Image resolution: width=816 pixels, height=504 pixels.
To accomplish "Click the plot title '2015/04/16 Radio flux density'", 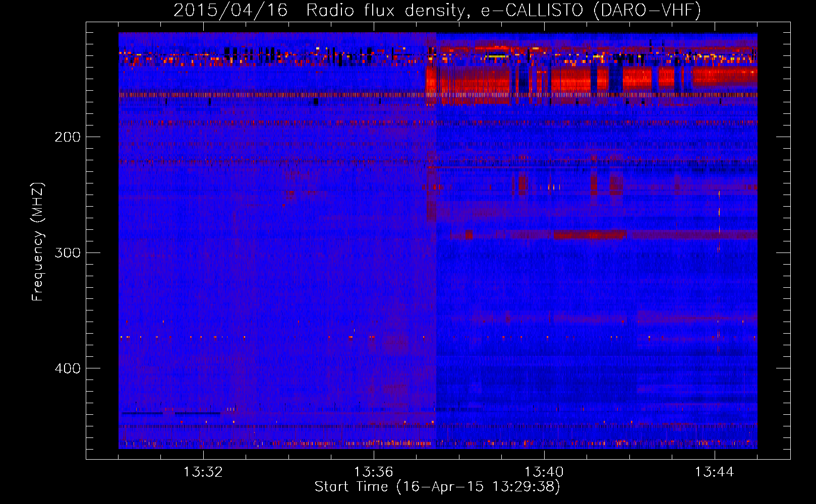I will pyautogui.click(x=437, y=10).
